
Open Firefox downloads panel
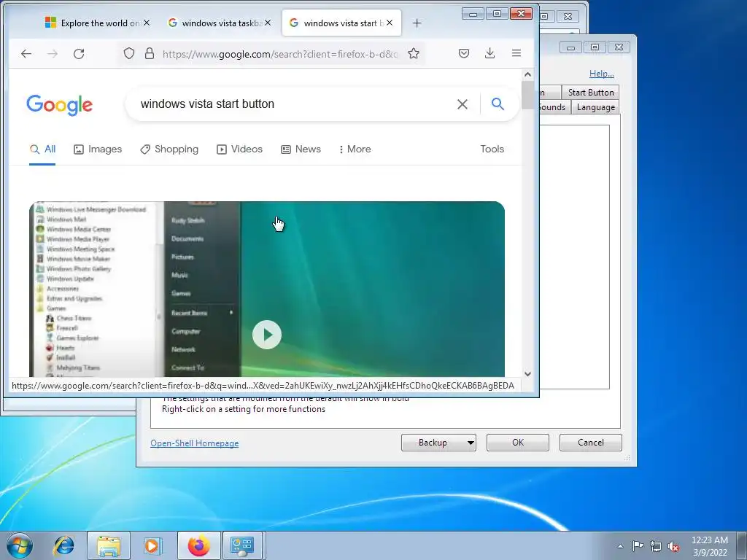point(489,53)
